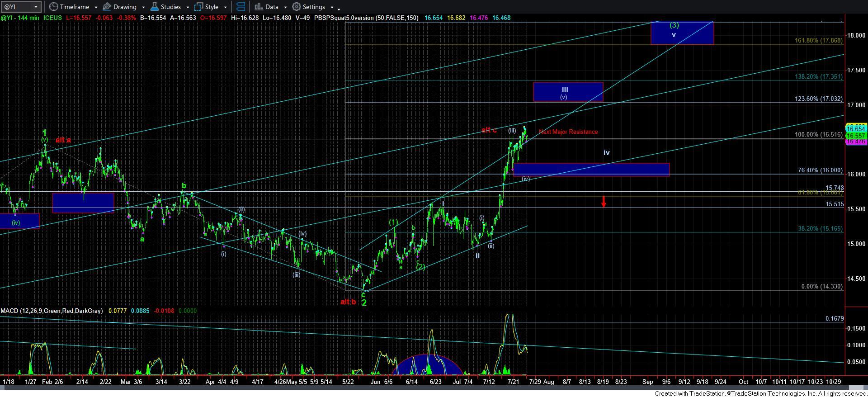Click the horizontal scrollbar thumb at bottom right
The width and height of the screenshot is (868, 397).
click(856, 388)
